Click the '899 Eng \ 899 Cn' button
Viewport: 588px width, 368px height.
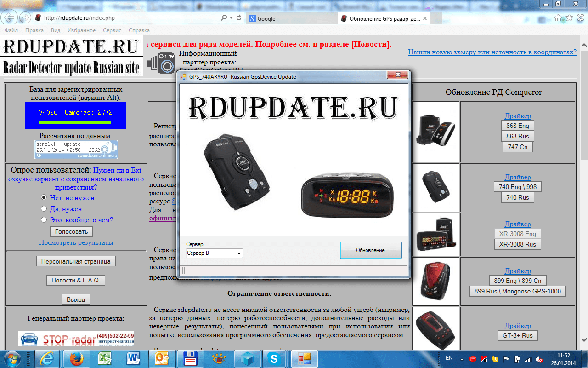coord(518,281)
